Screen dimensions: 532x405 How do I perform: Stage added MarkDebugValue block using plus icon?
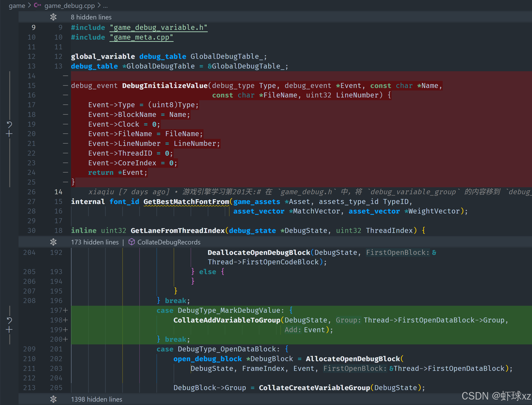[9, 329]
